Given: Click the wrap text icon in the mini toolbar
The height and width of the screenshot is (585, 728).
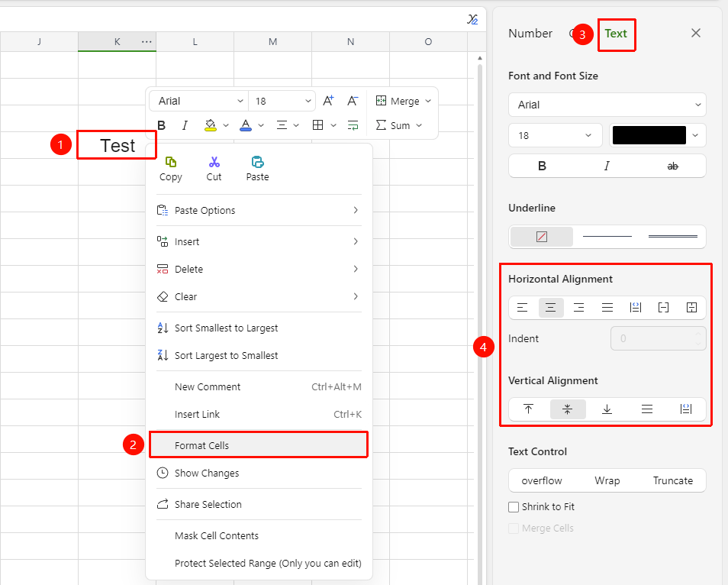Looking at the screenshot, I should pos(353,125).
